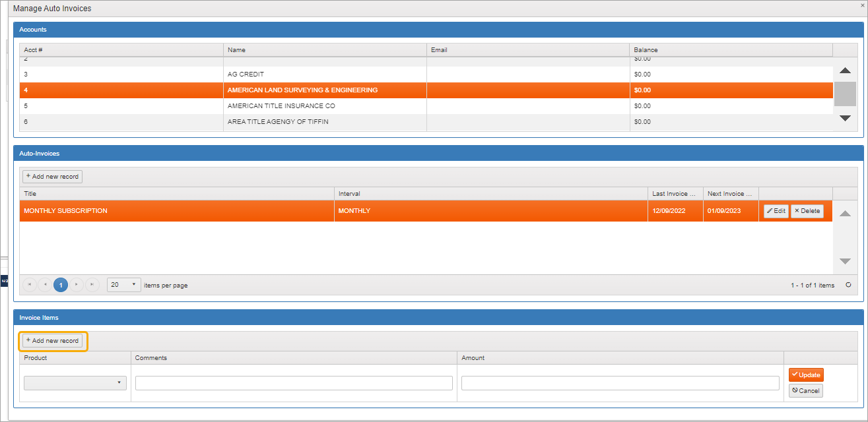Viewport: 868px width, 422px height.
Task: Go to last page in pager
Action: pyautogui.click(x=92, y=285)
